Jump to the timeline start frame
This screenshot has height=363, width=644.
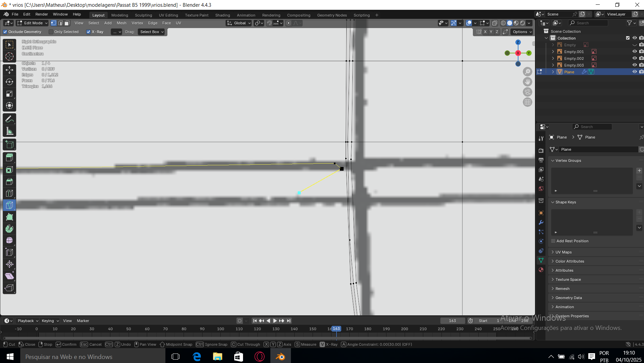[x=255, y=321]
